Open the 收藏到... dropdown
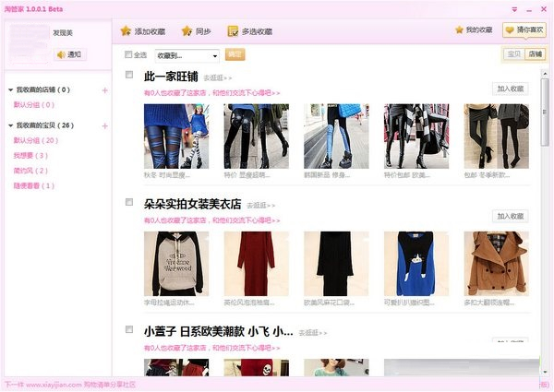 [187, 55]
